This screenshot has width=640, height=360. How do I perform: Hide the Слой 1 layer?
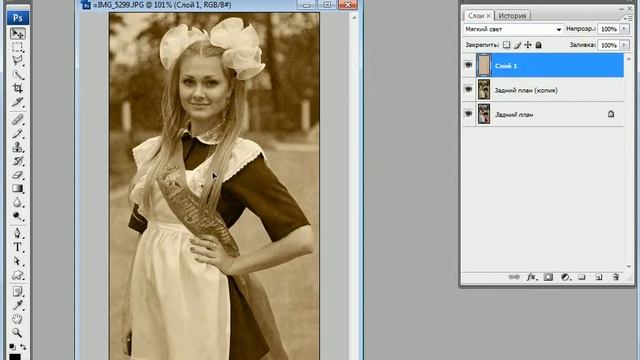(x=468, y=65)
